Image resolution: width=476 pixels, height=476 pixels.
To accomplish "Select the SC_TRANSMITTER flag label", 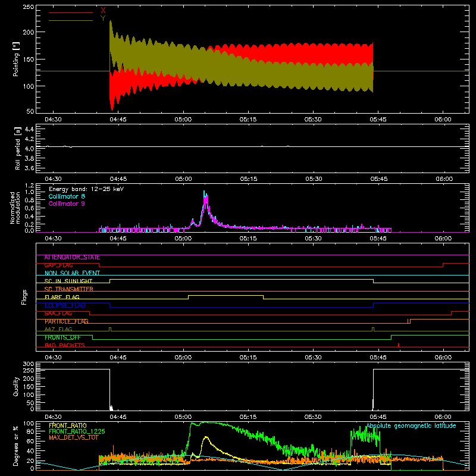I will (69, 289).
